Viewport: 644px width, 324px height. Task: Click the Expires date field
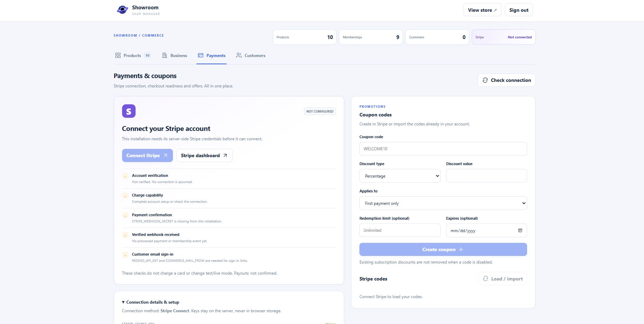point(486,230)
